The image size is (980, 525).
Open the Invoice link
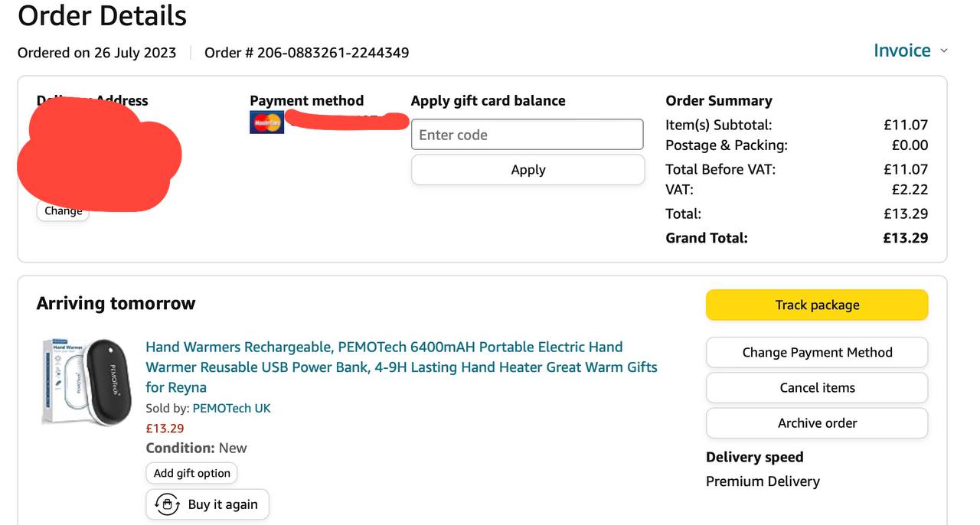click(x=902, y=51)
